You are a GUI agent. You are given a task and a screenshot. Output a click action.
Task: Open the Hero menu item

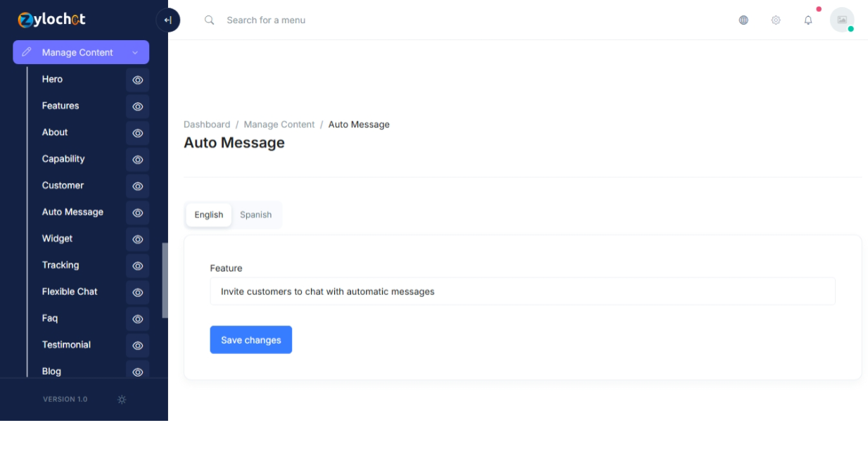[52, 79]
